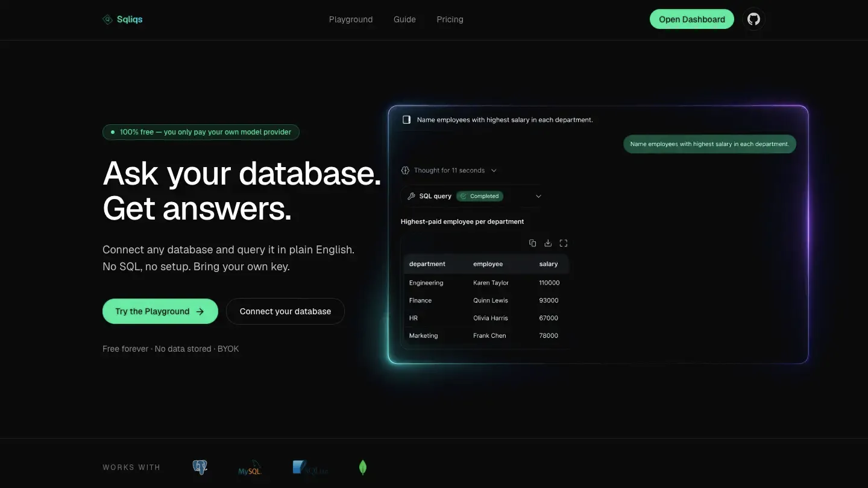Screen dimensions: 868x488
Task: Click the PostgreSQL elephant logo
Action: 200,467
